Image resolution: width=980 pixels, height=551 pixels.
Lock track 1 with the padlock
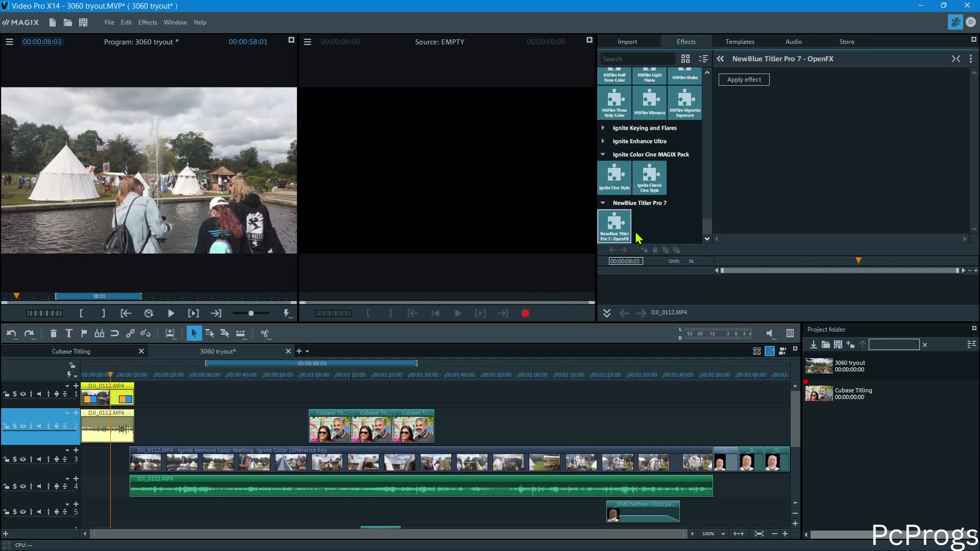[6, 394]
